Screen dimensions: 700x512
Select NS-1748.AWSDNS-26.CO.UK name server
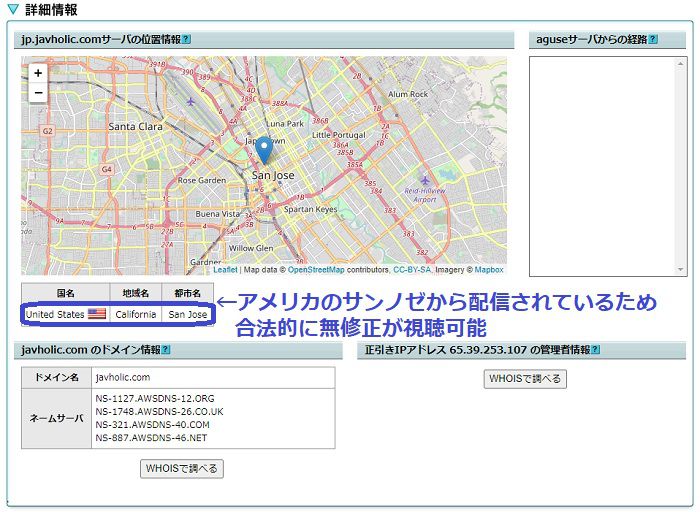pos(159,412)
